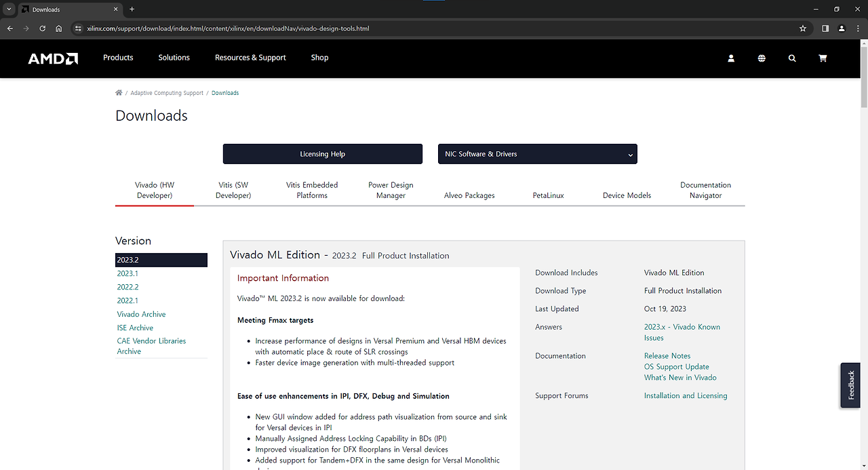Select the Vivado (HW Developer) tab
The width and height of the screenshot is (868, 470).
(155, 190)
